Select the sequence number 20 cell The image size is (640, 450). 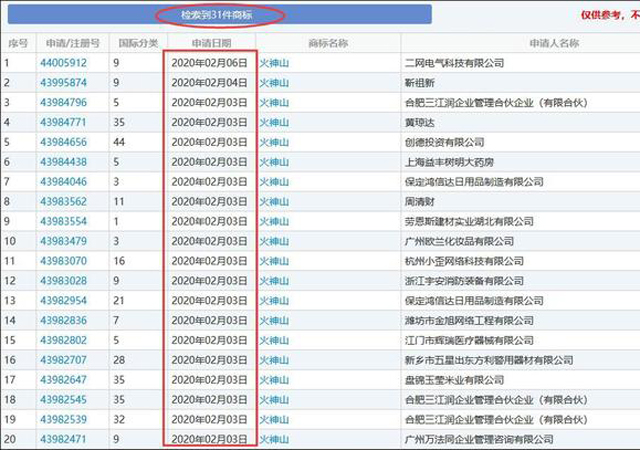coord(10,439)
